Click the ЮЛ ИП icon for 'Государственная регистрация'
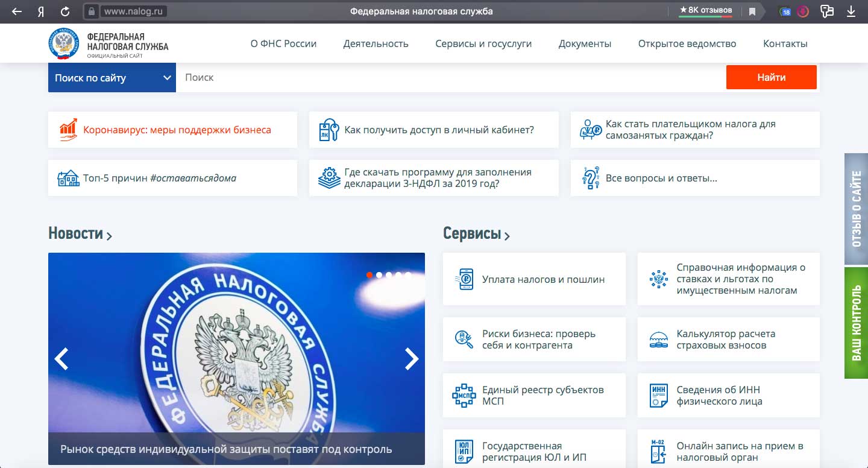 coord(464,452)
